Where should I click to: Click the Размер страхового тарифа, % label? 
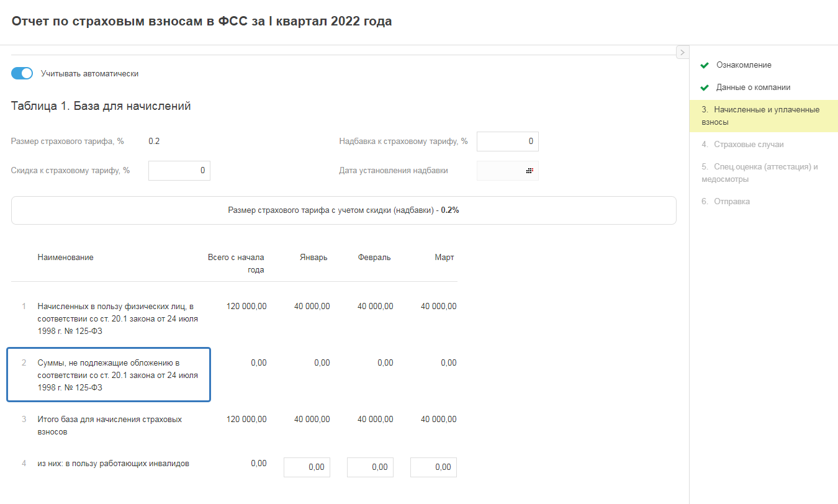click(x=68, y=142)
